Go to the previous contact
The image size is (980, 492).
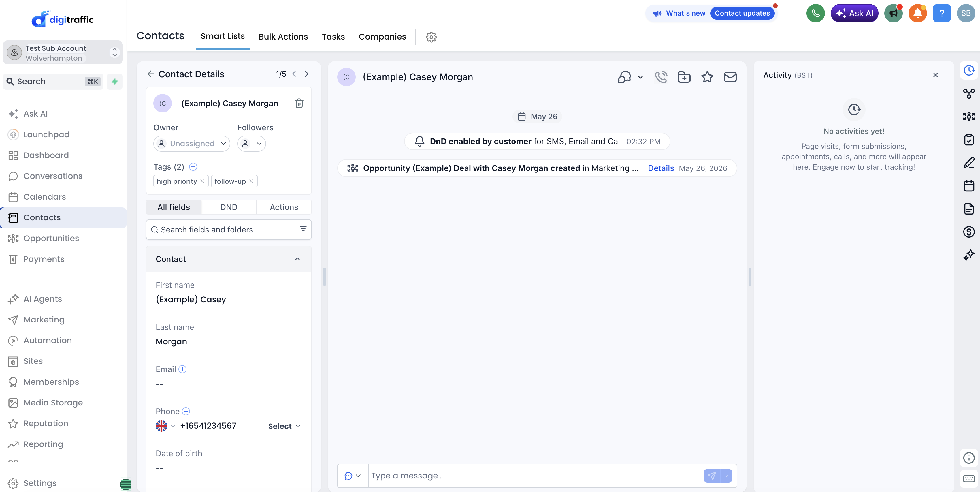294,74
